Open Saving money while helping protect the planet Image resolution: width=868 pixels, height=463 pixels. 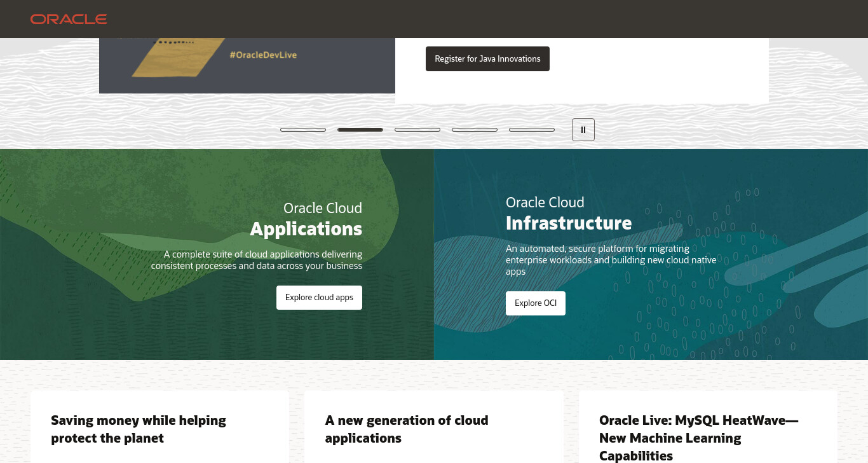(x=139, y=429)
